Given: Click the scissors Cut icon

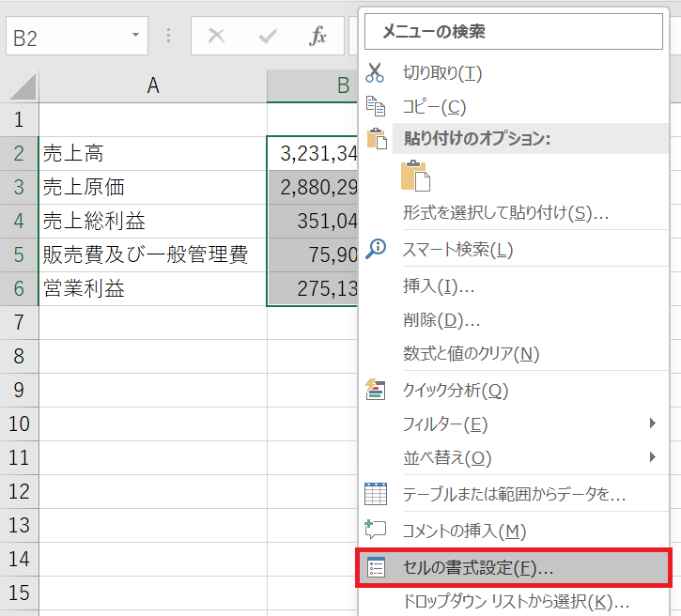Looking at the screenshot, I should pos(376,73).
